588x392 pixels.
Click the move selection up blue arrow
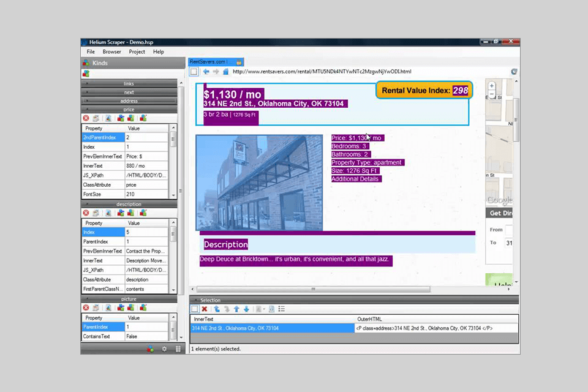tap(236, 309)
